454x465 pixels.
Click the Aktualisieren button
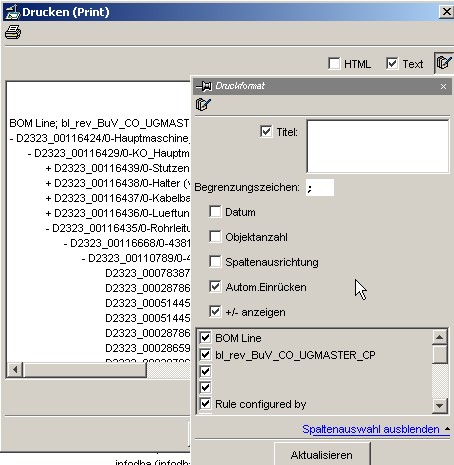click(x=322, y=454)
